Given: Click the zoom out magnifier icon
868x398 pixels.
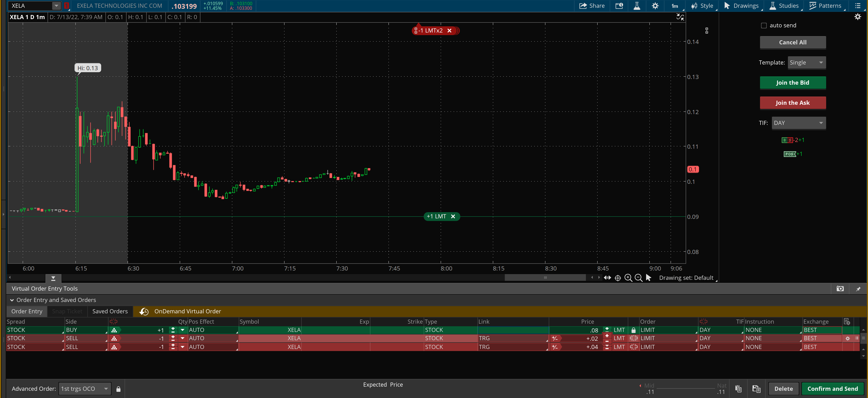Looking at the screenshot, I should [x=638, y=278].
